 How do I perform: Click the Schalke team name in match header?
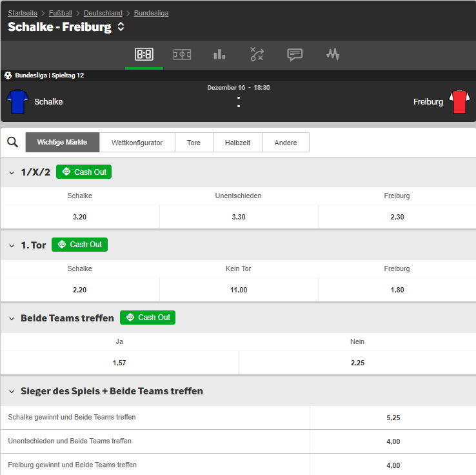(48, 101)
